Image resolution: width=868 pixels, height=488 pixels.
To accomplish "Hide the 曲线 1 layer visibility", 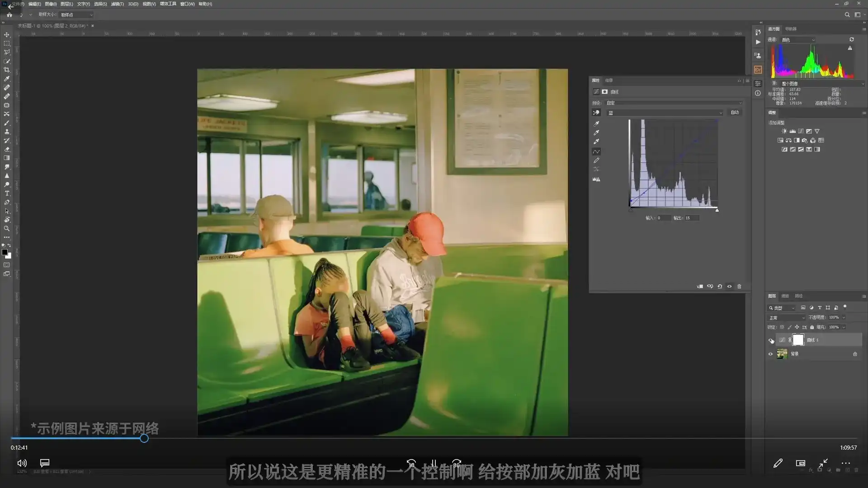I will tap(771, 340).
